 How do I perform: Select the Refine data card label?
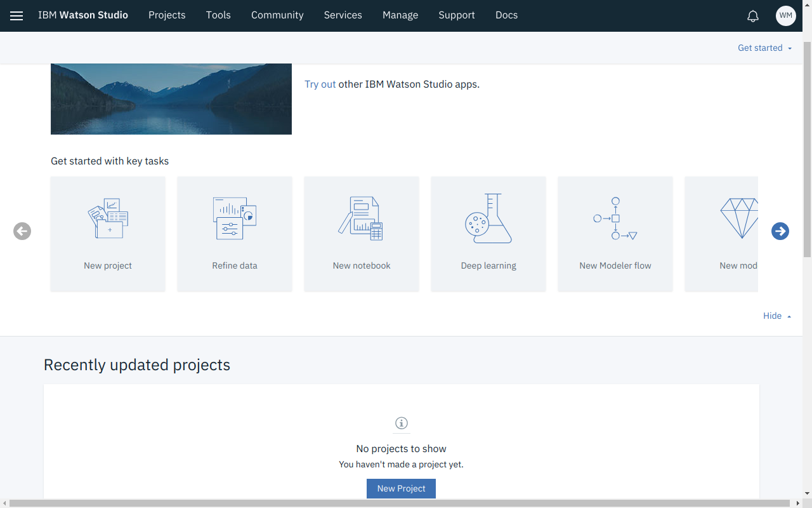pos(235,265)
